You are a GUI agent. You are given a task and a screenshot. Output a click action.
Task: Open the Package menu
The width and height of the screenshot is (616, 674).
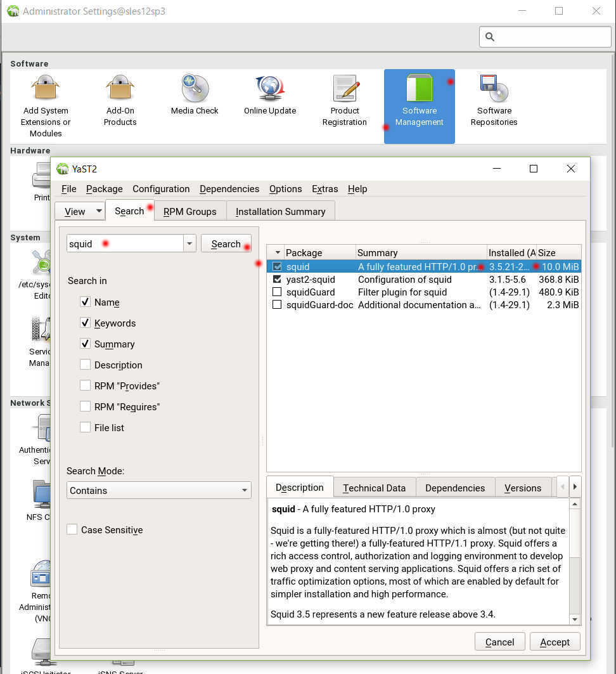(x=105, y=189)
